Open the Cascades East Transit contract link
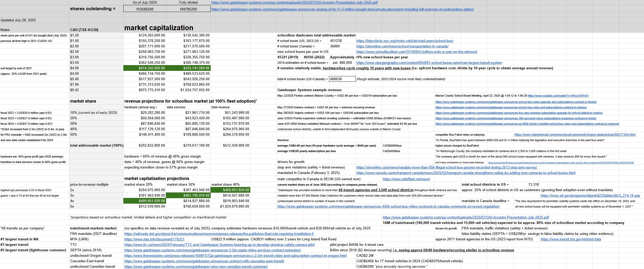 (204, 261)
